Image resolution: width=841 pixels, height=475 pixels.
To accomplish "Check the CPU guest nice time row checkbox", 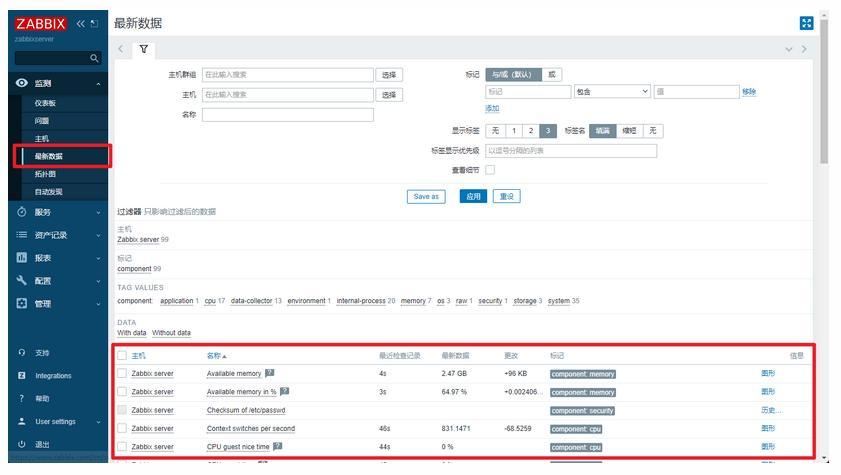I will (x=122, y=446).
